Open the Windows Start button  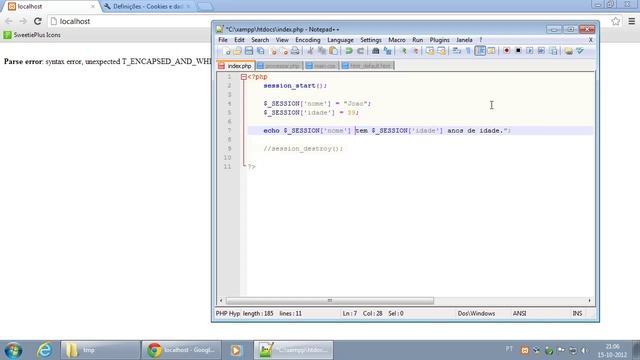tap(13, 350)
